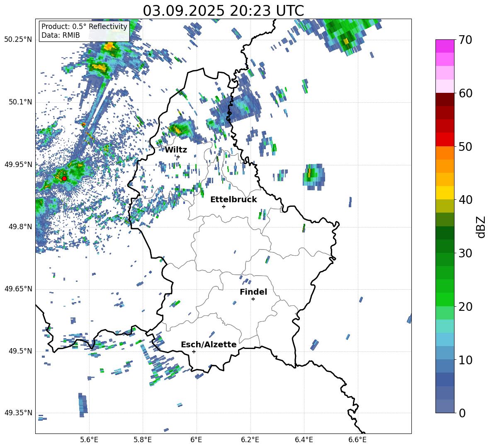Click the 6.6°E longitude tick label
The height and width of the screenshot is (448, 491).
357,440
